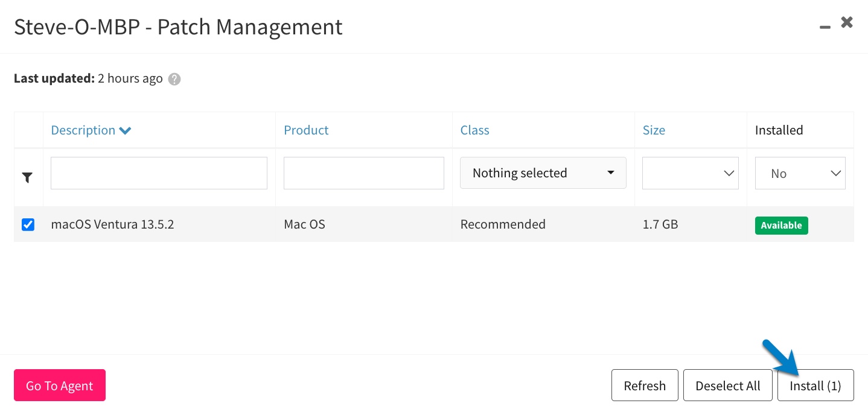Sort by Class column header
Screen dimensions: 868x415
click(x=474, y=130)
